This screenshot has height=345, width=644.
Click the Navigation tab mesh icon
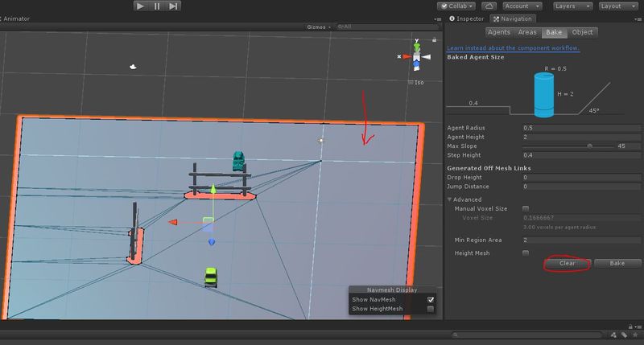pyautogui.click(x=496, y=18)
